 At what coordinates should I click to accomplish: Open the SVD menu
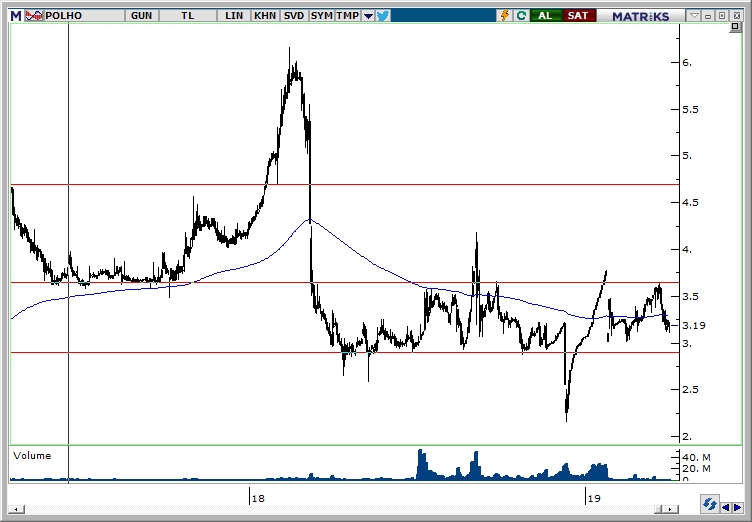(294, 16)
